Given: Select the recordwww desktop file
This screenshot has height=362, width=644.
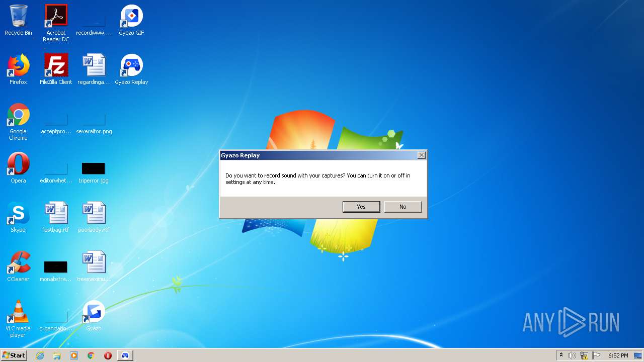Looking at the screenshot, I should (x=94, y=23).
